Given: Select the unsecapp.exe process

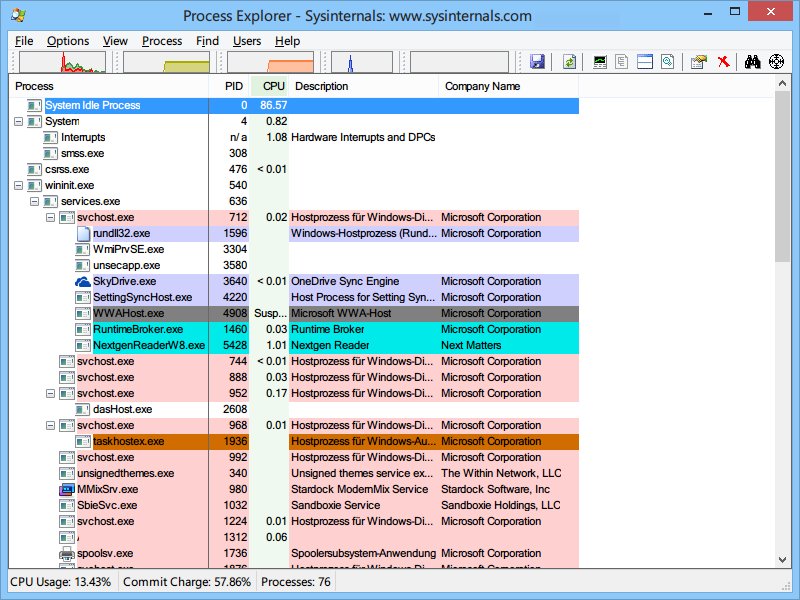Looking at the screenshot, I should coord(127,265).
